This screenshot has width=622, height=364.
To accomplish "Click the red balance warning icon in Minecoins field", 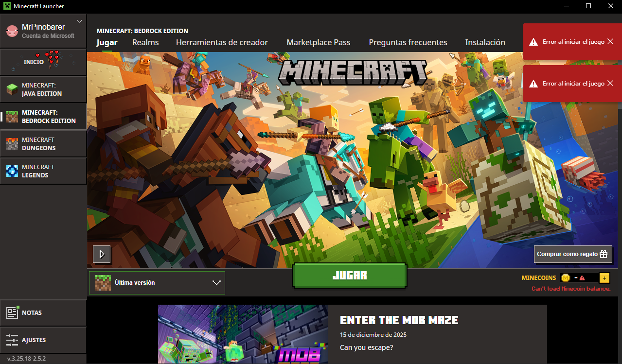I will click(582, 278).
